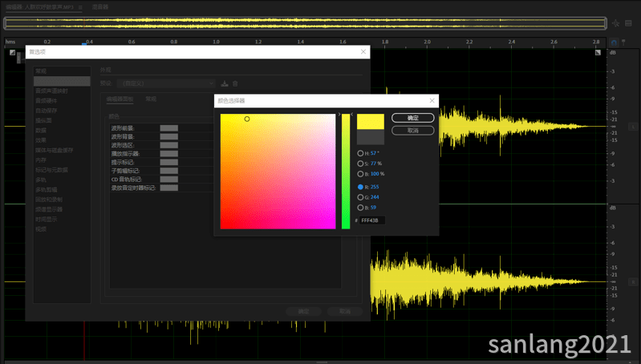Image resolution: width=641 pixels, height=364 pixels.
Task: Click the R channel toggle in the lower dB scale
Action: coord(633,282)
